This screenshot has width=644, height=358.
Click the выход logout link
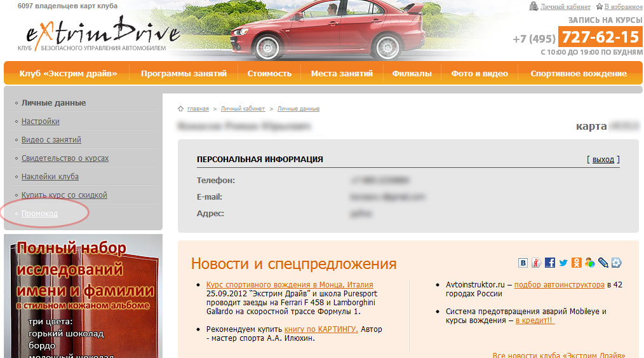point(603,160)
